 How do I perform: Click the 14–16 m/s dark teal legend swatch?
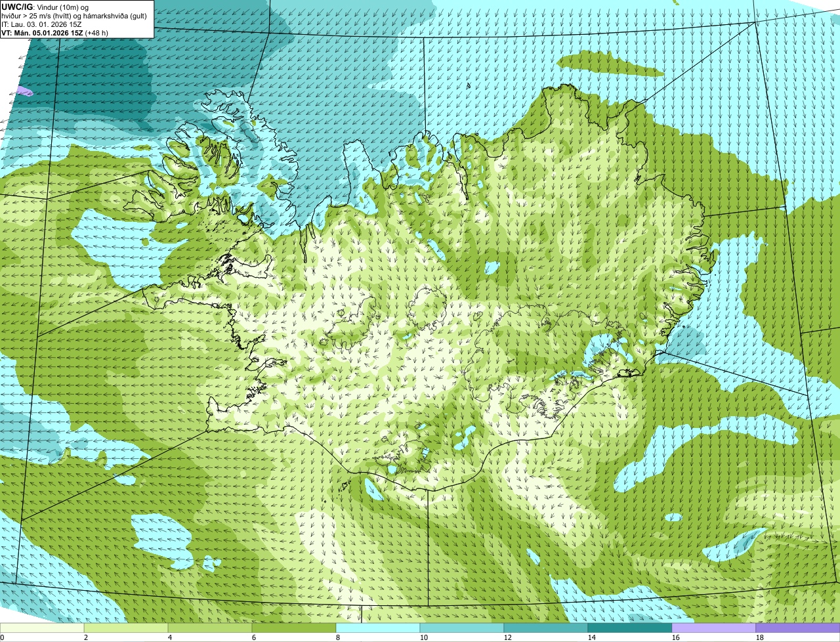(630, 628)
